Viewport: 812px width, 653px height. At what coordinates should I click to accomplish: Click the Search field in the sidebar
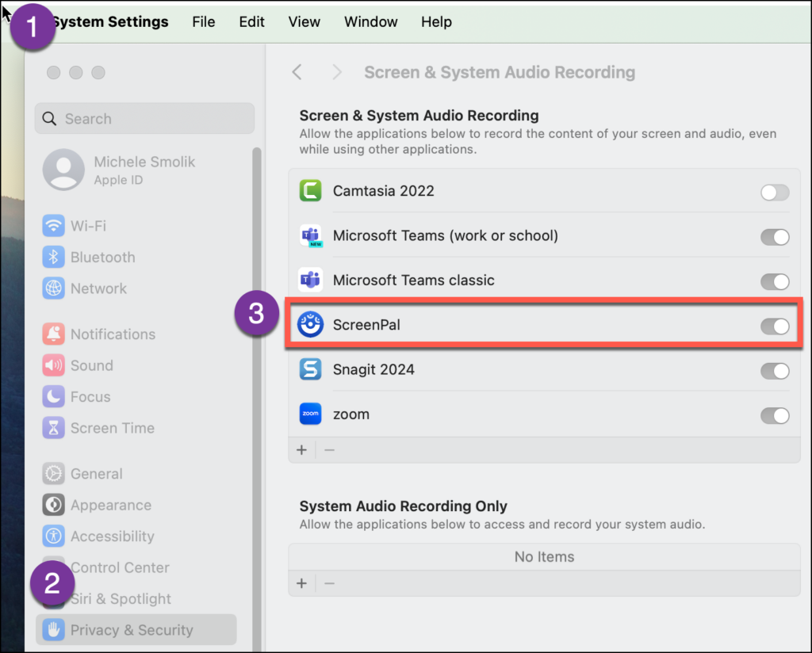tap(144, 118)
